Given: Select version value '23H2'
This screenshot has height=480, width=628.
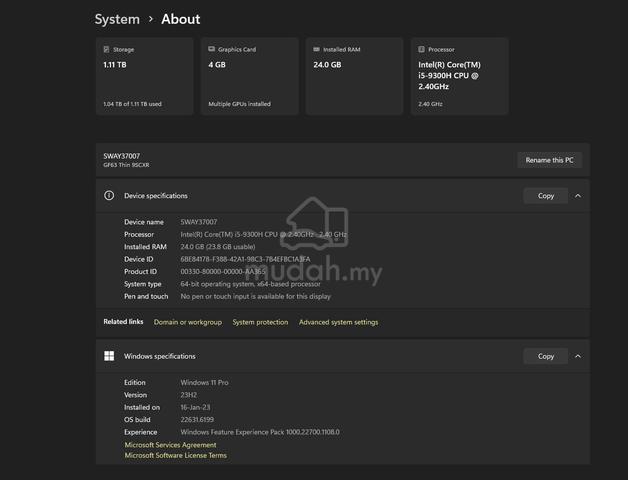Looking at the screenshot, I should point(189,395).
